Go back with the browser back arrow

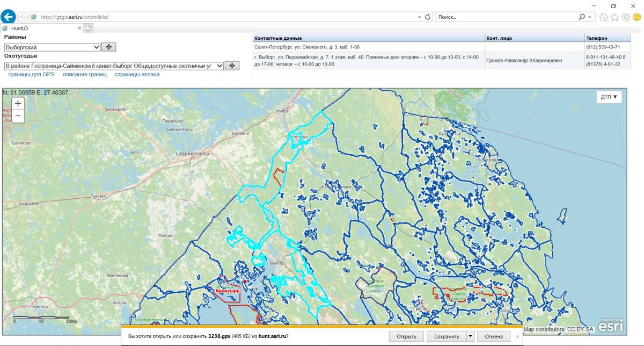coord(9,17)
